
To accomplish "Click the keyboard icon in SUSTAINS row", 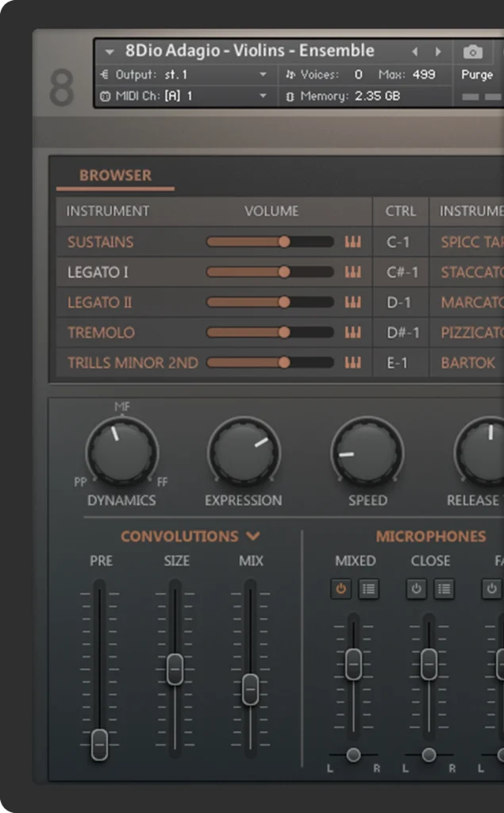I will tap(352, 241).
